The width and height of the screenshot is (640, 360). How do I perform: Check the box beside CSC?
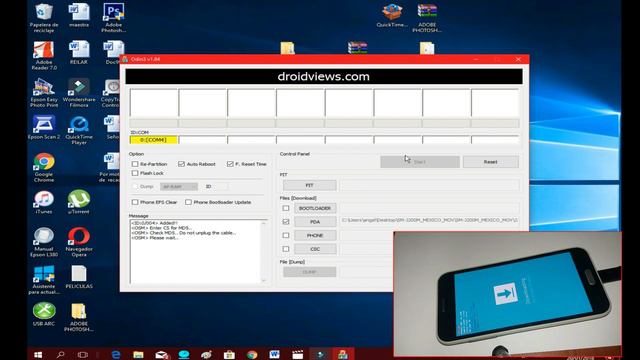286,249
